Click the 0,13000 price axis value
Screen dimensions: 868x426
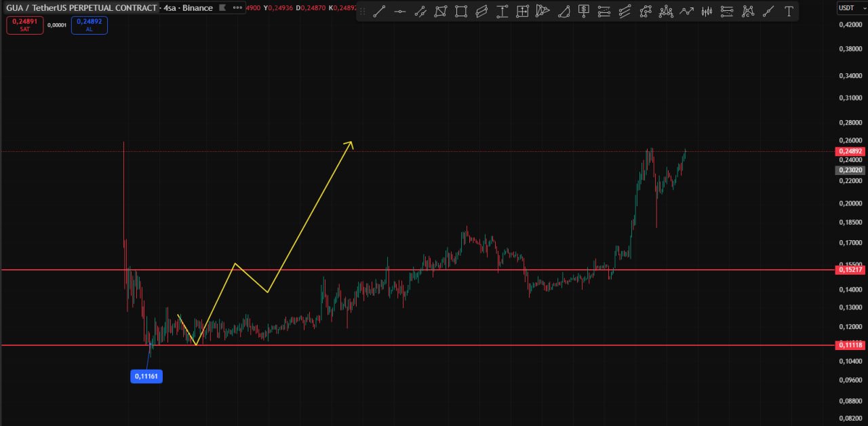(850, 307)
